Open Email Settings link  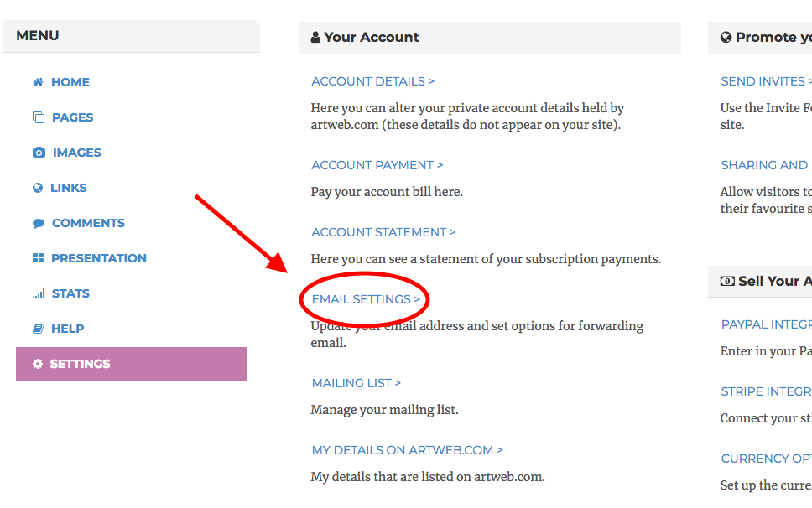click(x=366, y=299)
